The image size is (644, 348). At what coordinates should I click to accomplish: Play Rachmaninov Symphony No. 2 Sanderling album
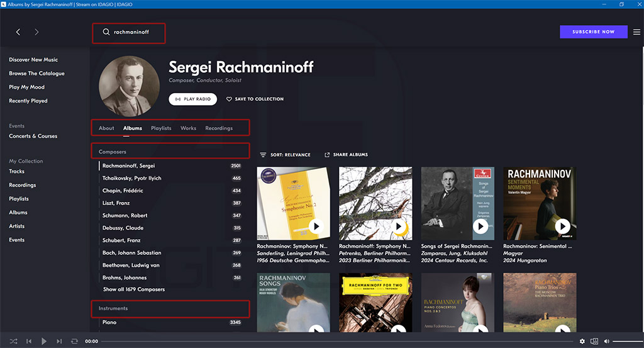[316, 226]
